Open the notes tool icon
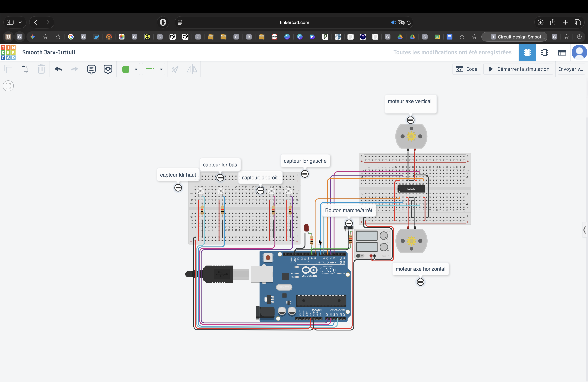The width and height of the screenshot is (588, 382). click(91, 69)
